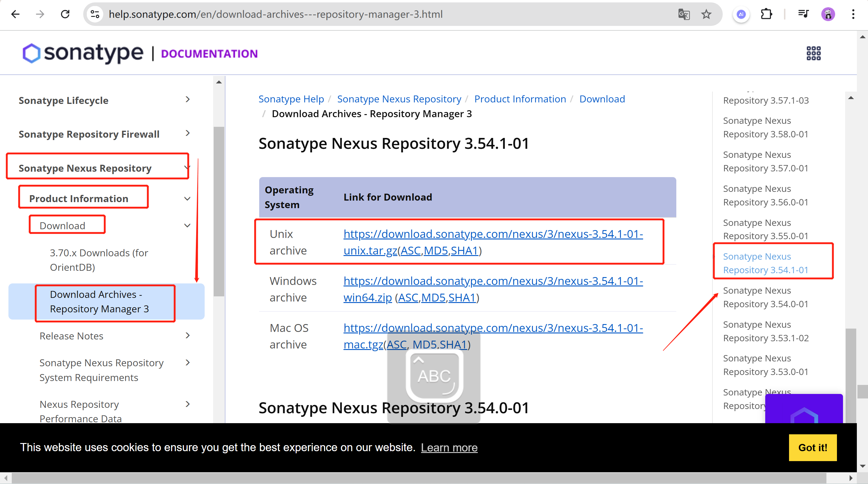Jump to Sonatype Nexus Repository 3.55.0-01

(x=766, y=229)
